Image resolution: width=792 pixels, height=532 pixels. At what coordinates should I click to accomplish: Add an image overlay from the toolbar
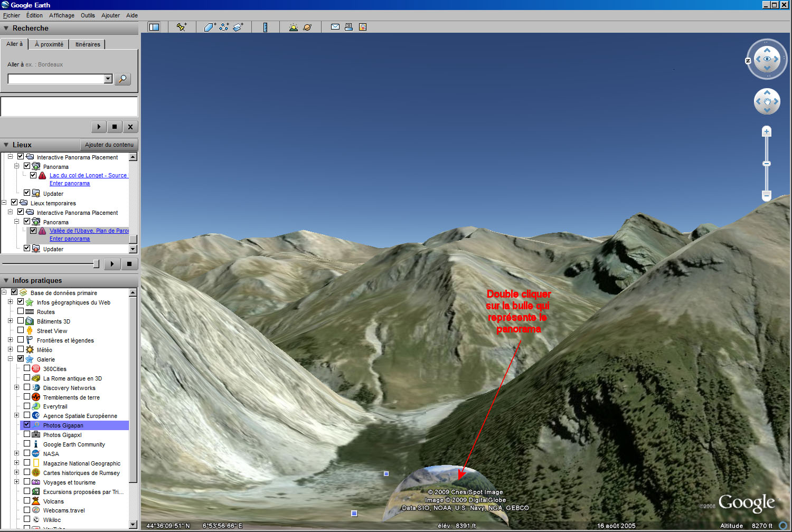[x=238, y=27]
